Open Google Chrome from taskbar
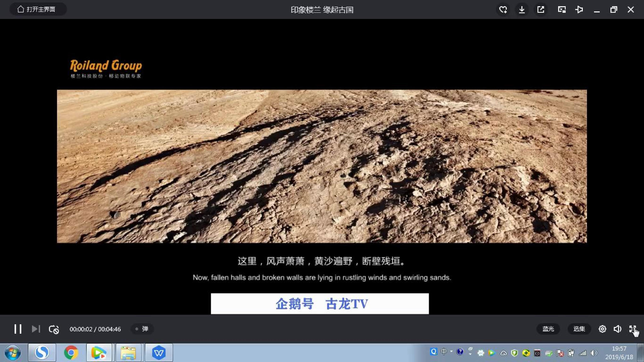 pyautogui.click(x=71, y=352)
